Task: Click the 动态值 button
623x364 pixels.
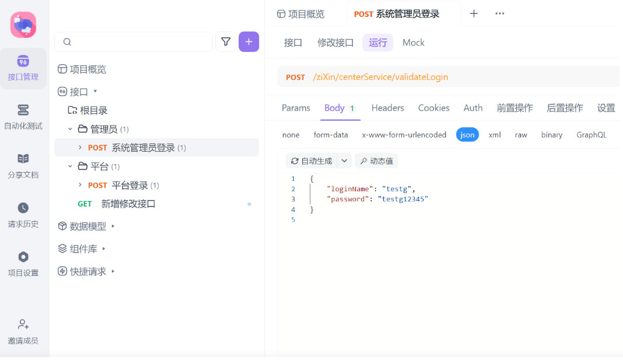Action: [376, 161]
